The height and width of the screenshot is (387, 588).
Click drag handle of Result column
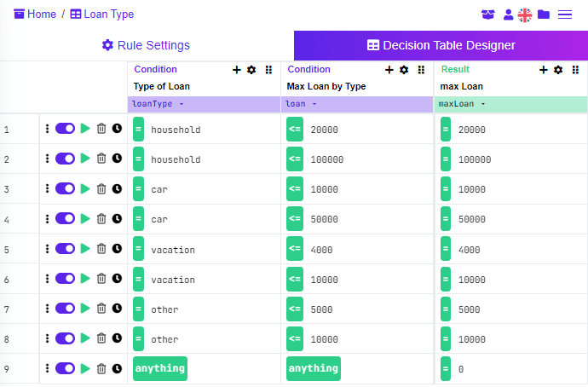coord(575,70)
